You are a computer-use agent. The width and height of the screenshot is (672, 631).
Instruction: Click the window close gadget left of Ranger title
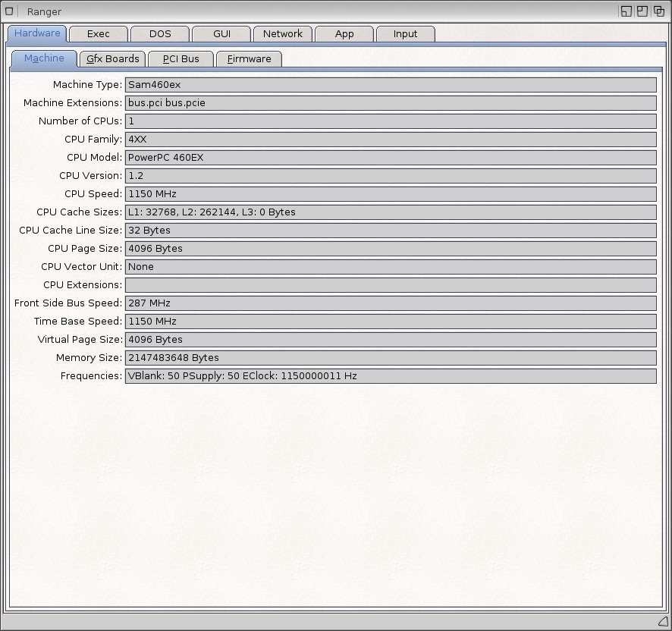click(10, 11)
